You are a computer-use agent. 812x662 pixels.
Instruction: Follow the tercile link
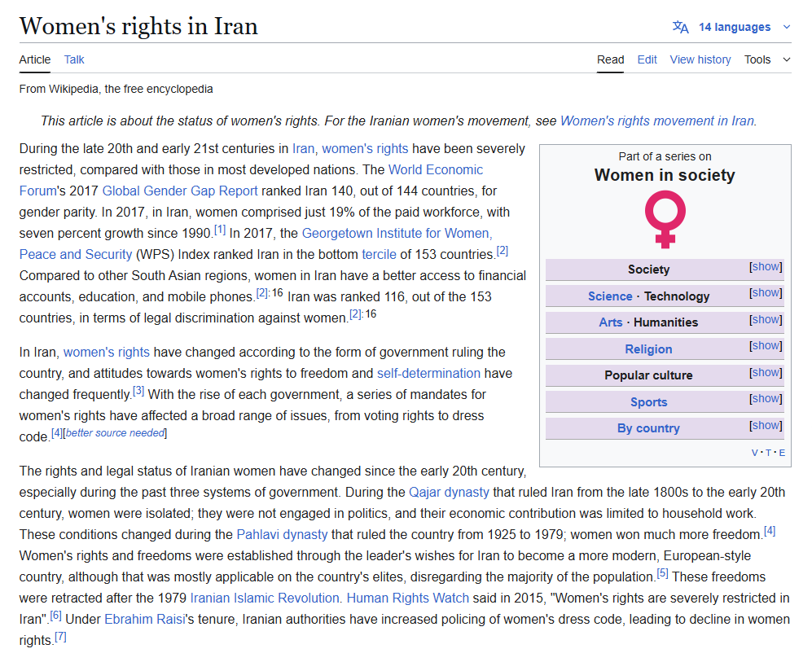pyautogui.click(x=379, y=255)
